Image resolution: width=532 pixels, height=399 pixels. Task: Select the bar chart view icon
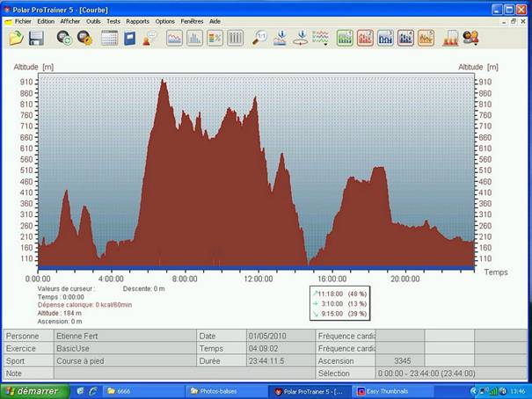click(x=194, y=38)
